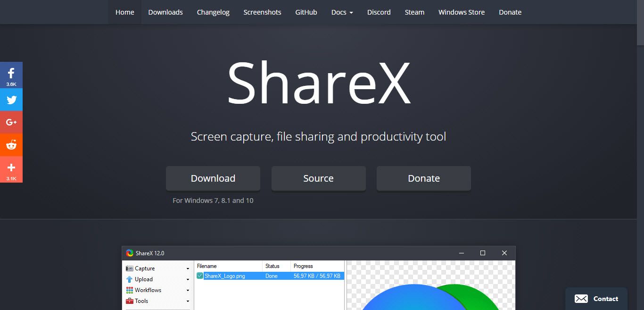Image resolution: width=644 pixels, height=310 pixels.
Task: Click the Contact envelope icon
Action: point(581,299)
